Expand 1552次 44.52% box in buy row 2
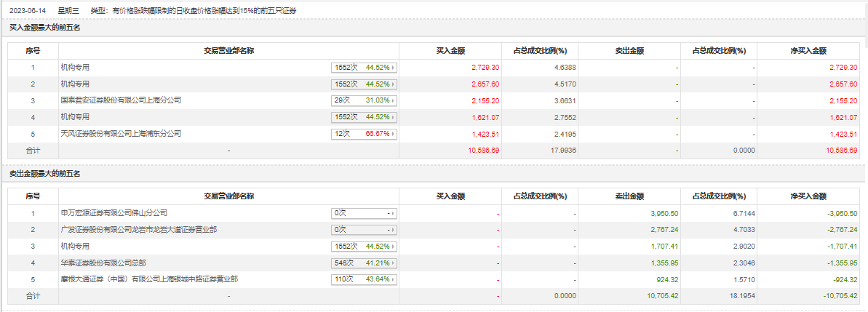This screenshot has height=312, width=868. pyautogui.click(x=365, y=84)
